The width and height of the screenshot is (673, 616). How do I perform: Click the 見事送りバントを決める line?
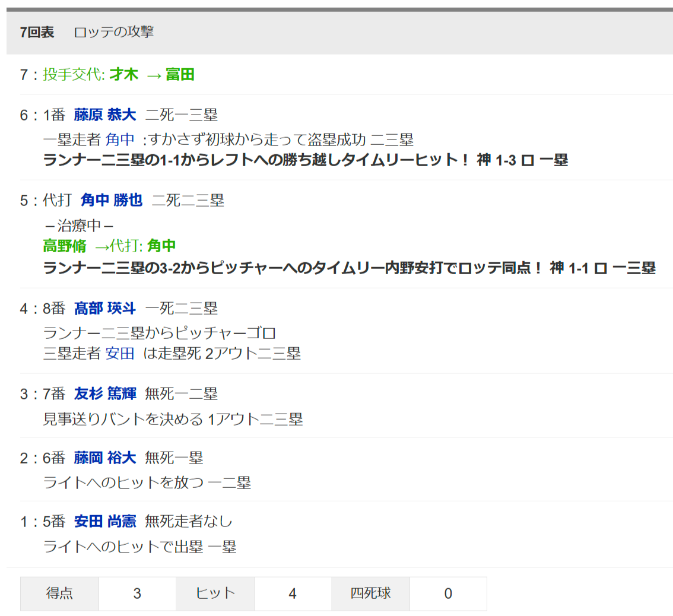click(x=173, y=419)
